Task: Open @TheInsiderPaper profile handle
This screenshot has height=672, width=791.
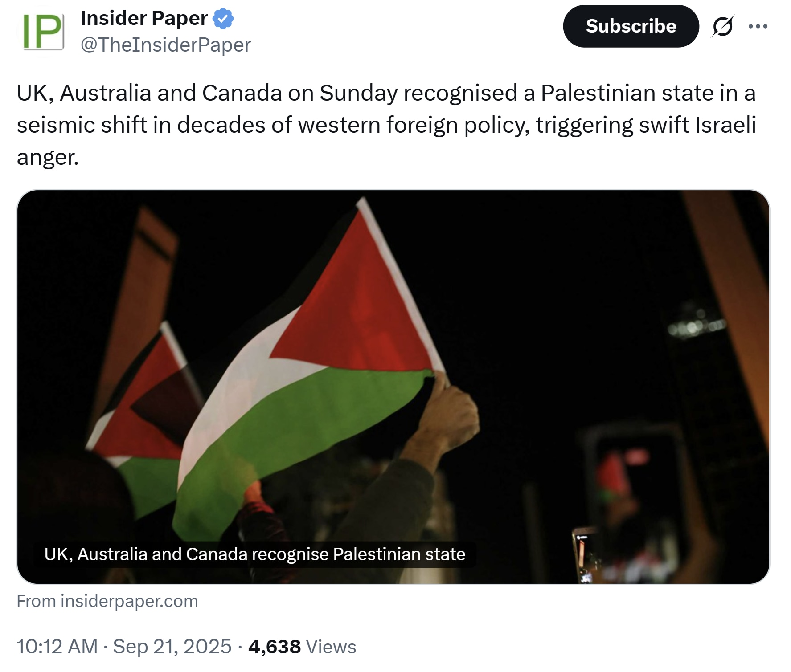Action: click(x=165, y=44)
